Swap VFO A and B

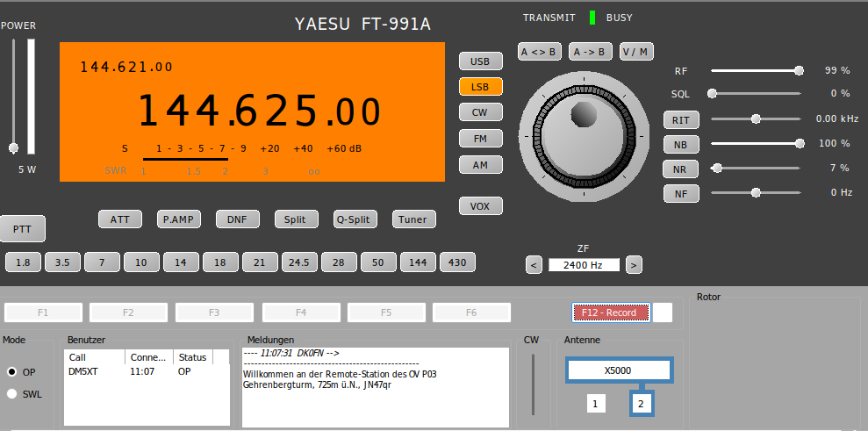tap(540, 52)
